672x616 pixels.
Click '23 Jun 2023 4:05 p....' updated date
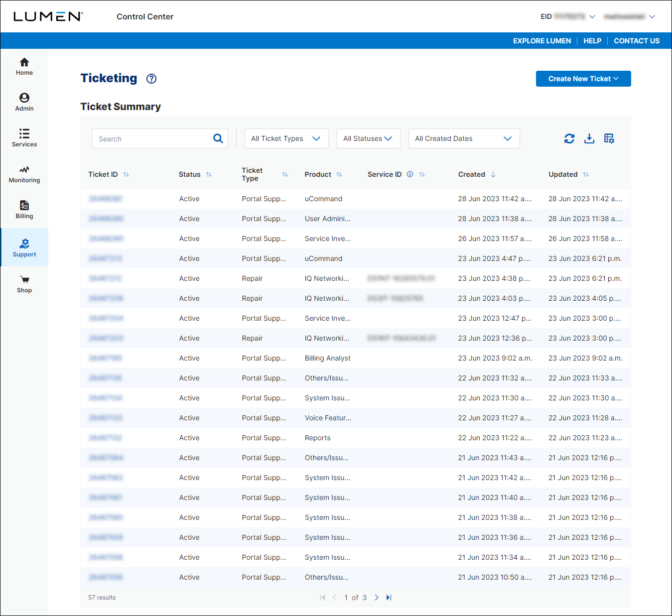(x=585, y=298)
